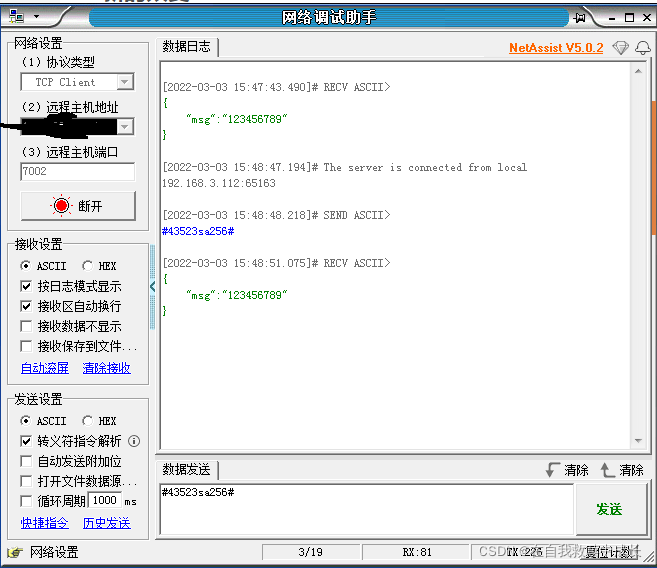
Task: Pin the window on top
Action: point(579,18)
